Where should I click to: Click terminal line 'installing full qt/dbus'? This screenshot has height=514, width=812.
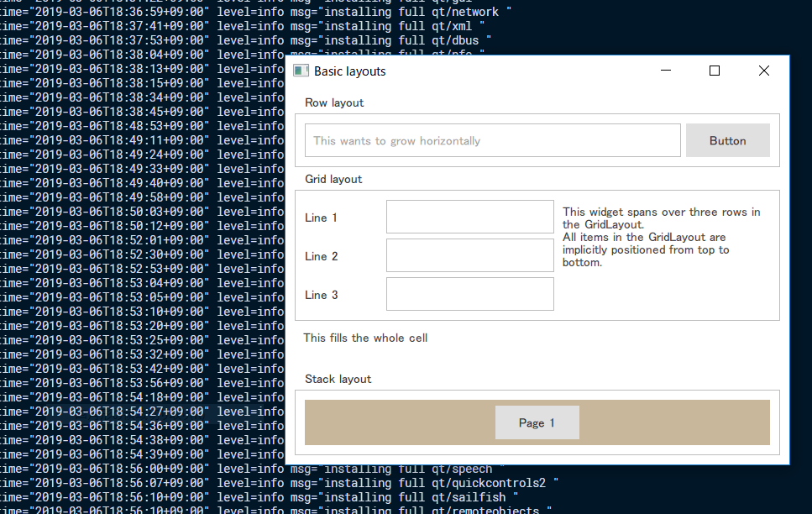[245, 40]
